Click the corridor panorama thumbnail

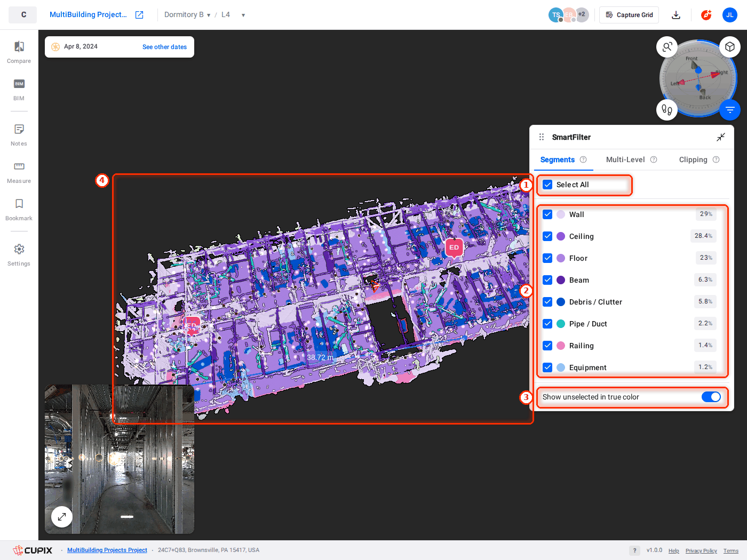click(x=120, y=459)
